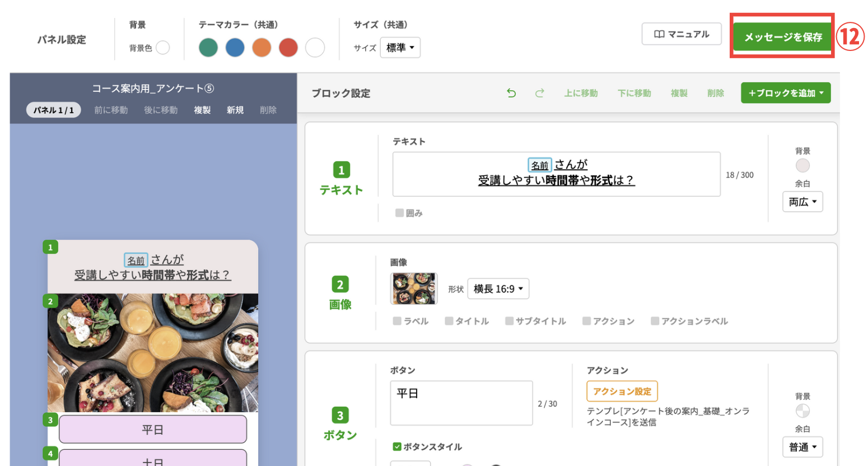Expand the +ブロックを追加 dropdown
The height and width of the screenshot is (466, 868).
[785, 93]
